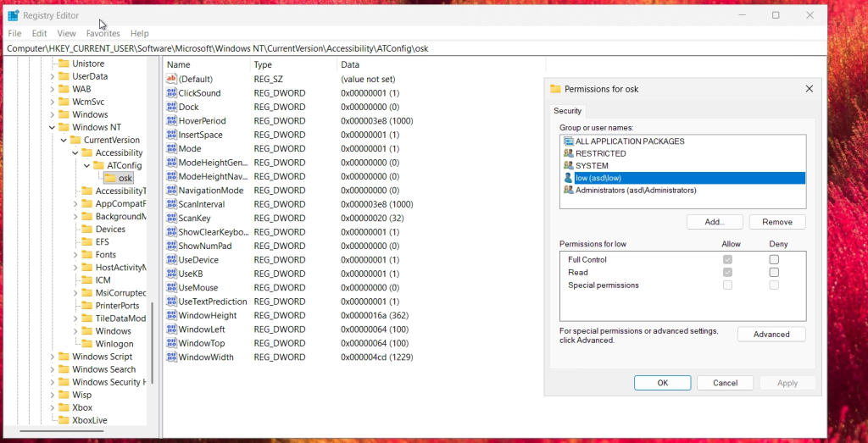Expand the Windows Script key
The image size is (868, 443).
pyautogui.click(x=52, y=357)
